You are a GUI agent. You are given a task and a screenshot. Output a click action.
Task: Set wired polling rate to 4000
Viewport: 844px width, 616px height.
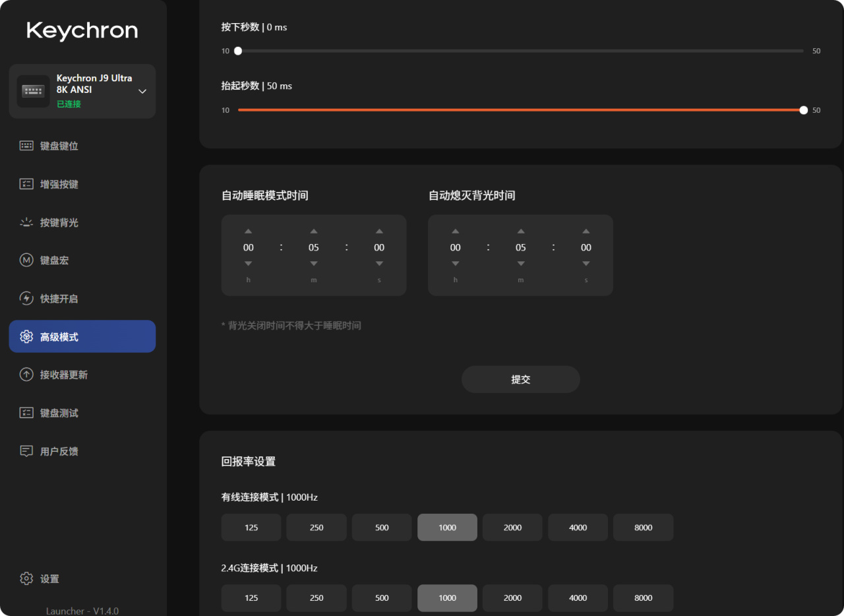[x=578, y=528]
